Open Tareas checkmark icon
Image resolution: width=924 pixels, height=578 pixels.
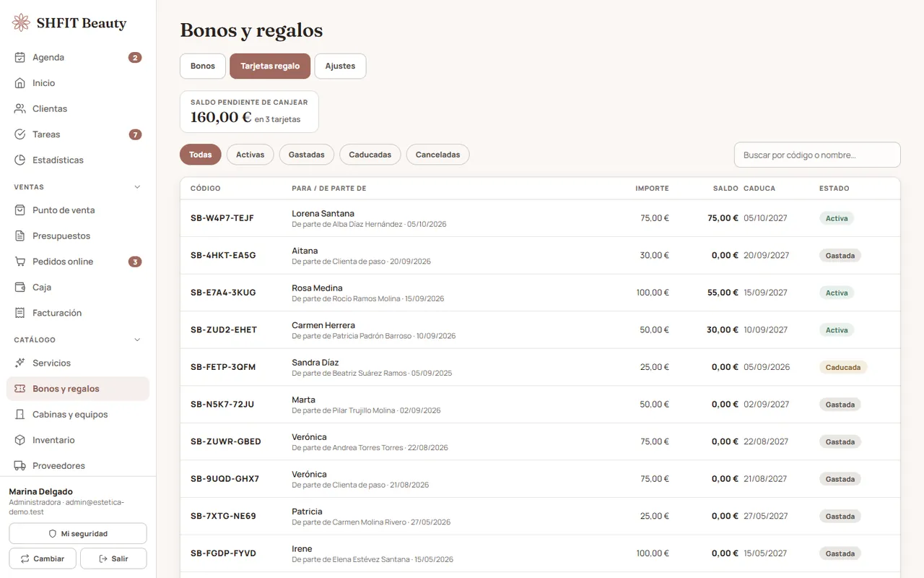[x=20, y=134]
